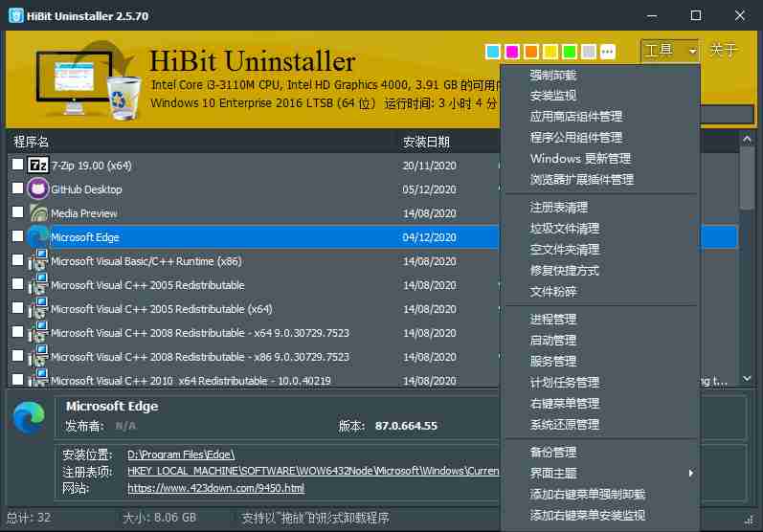Tick the Media Preview checkbox
763x532 pixels.
[17, 212]
